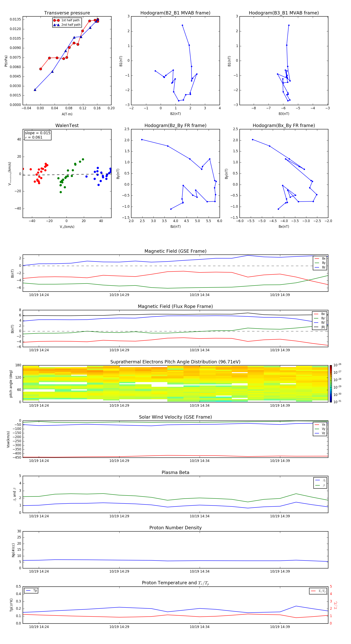Click '10/19 14:24' tick under GSE magnetic field

coord(39,295)
